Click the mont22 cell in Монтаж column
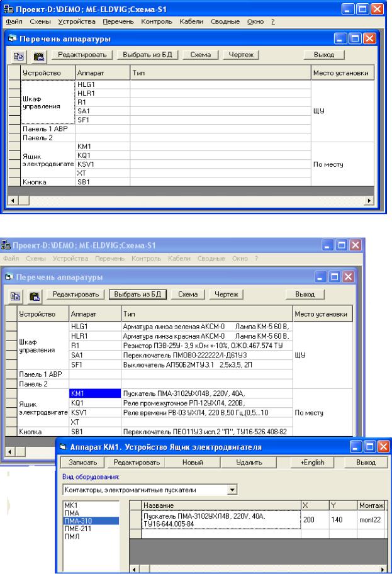 click(x=371, y=519)
